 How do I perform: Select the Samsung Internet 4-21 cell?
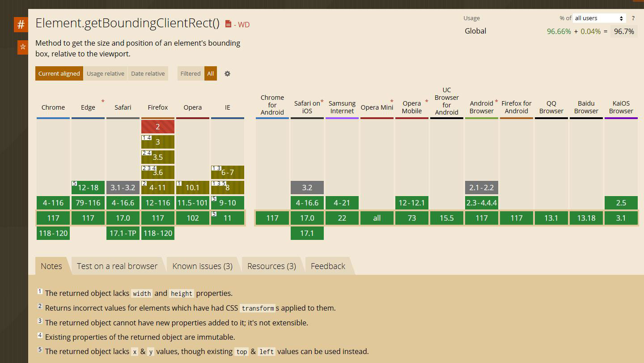pos(342,203)
